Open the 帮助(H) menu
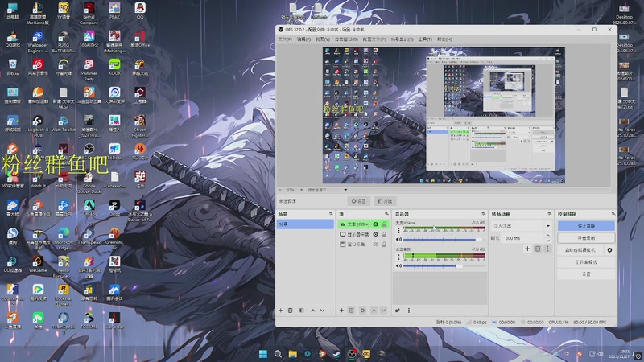The image size is (644, 362). point(444,39)
